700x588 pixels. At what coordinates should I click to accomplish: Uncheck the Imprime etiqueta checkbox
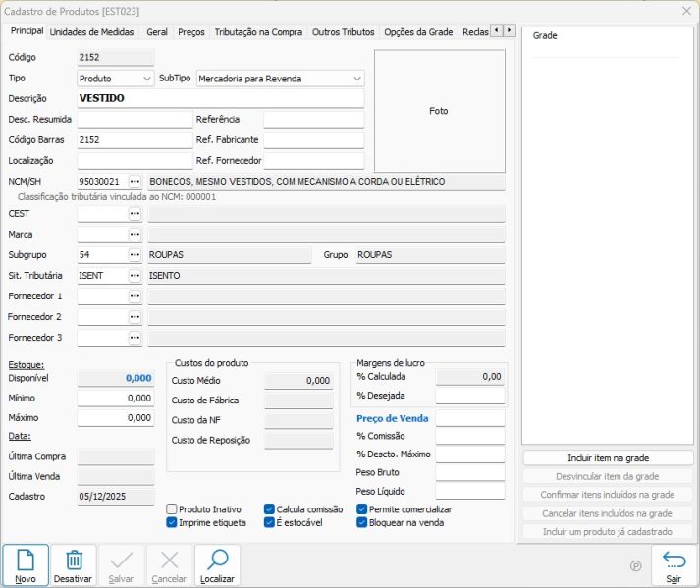point(172,523)
